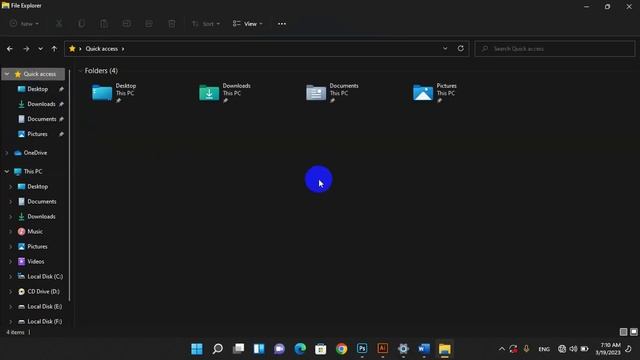Click the Delete trash icon
This screenshot has height=360, width=640.
[x=172, y=24]
